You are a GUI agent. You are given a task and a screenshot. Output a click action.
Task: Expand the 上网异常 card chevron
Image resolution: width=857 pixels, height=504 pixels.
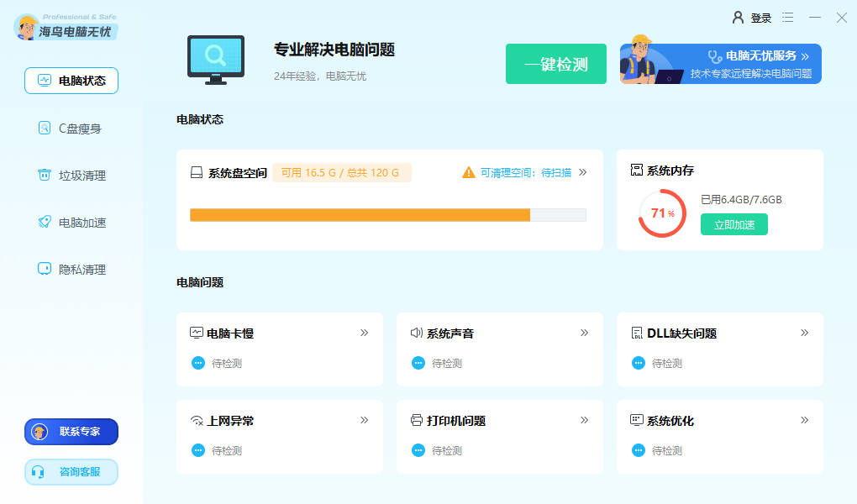[x=364, y=420]
